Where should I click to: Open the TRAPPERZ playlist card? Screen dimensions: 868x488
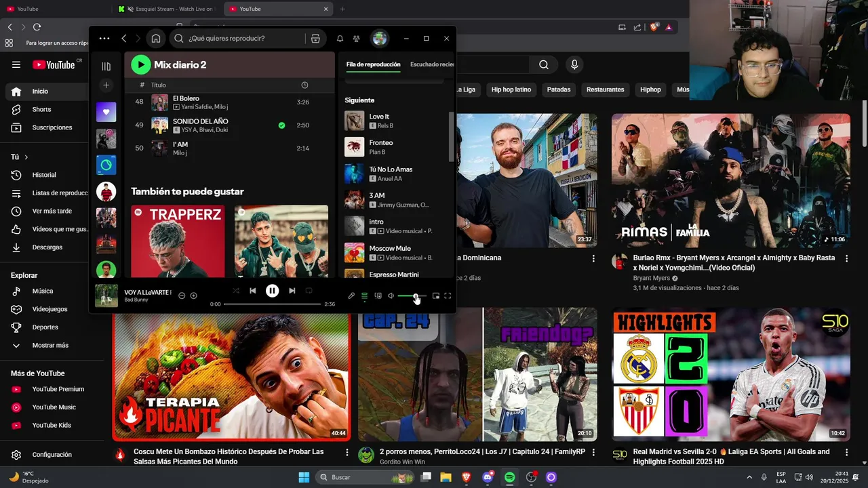178,241
